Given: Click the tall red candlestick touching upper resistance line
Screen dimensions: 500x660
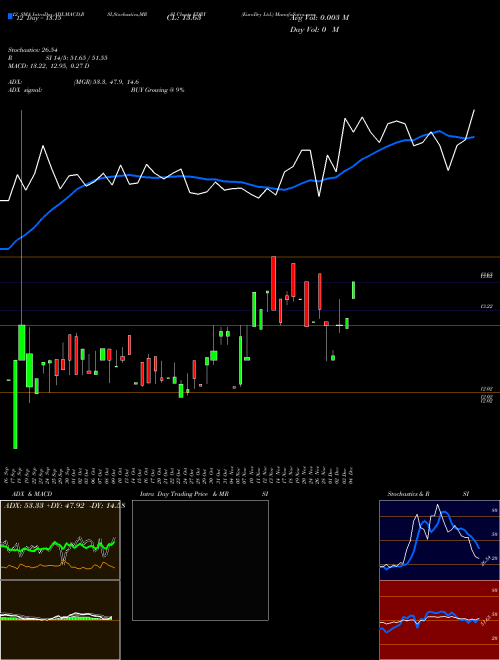Looking at the screenshot, I should 273,283.
